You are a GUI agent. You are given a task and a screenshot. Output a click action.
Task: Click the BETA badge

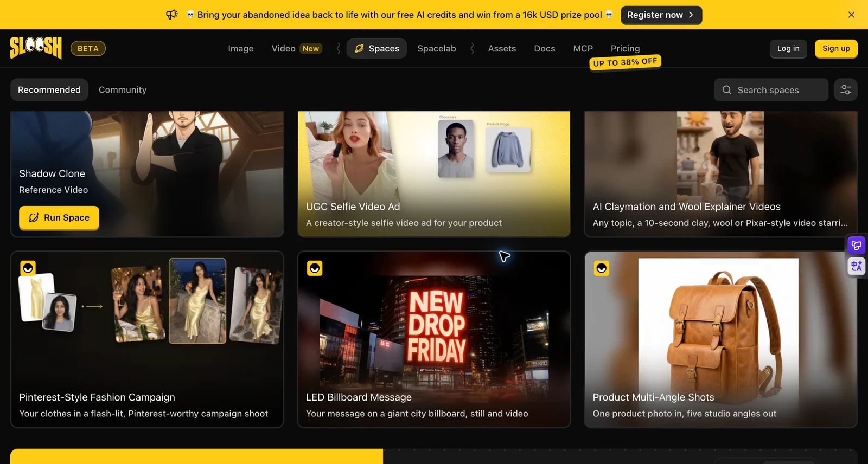click(x=88, y=49)
